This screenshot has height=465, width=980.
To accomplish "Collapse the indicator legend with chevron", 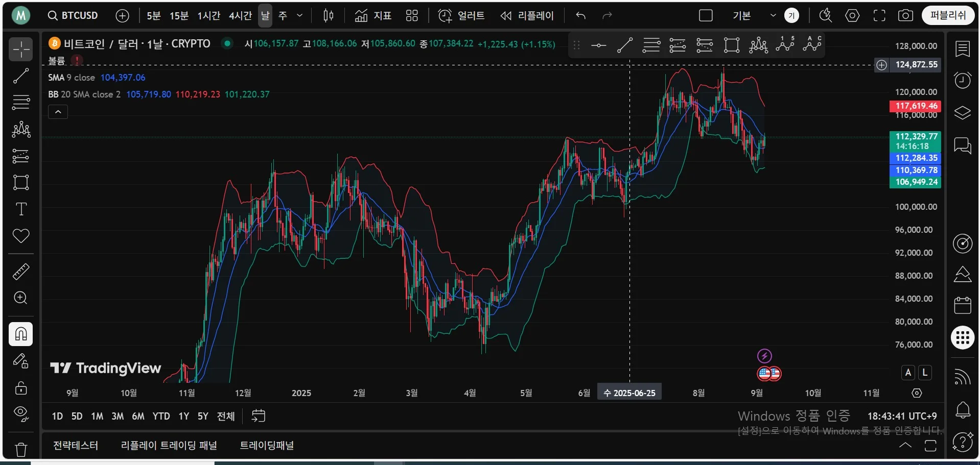I will click(58, 112).
